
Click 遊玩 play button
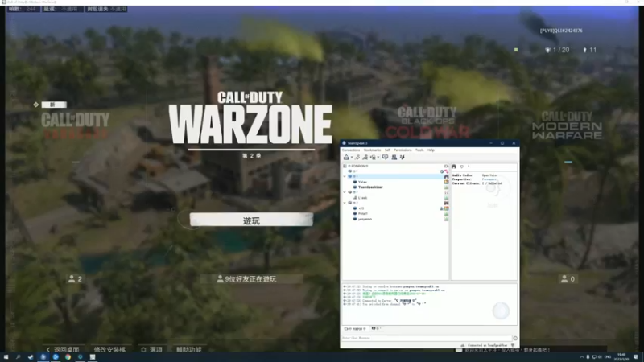(x=251, y=220)
